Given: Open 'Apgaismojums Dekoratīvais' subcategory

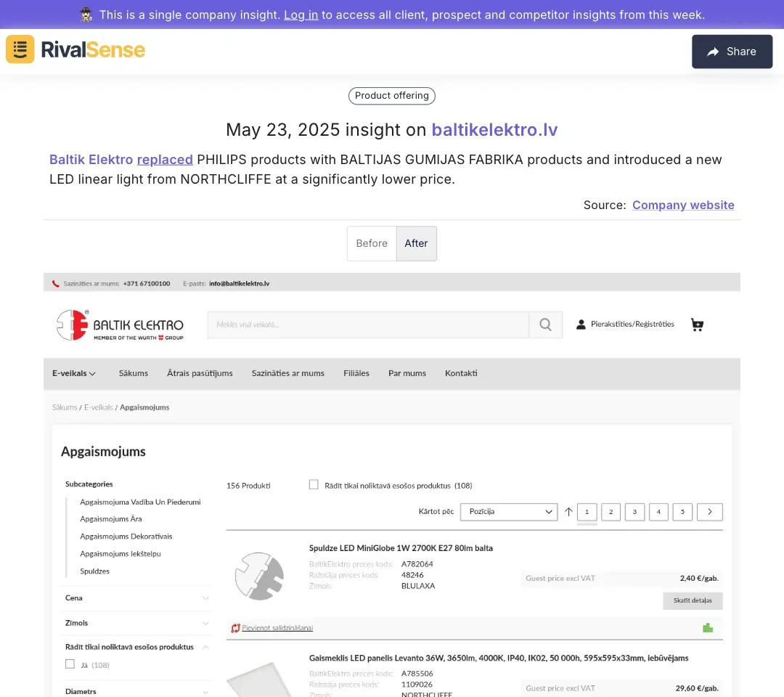Looking at the screenshot, I should 126,537.
